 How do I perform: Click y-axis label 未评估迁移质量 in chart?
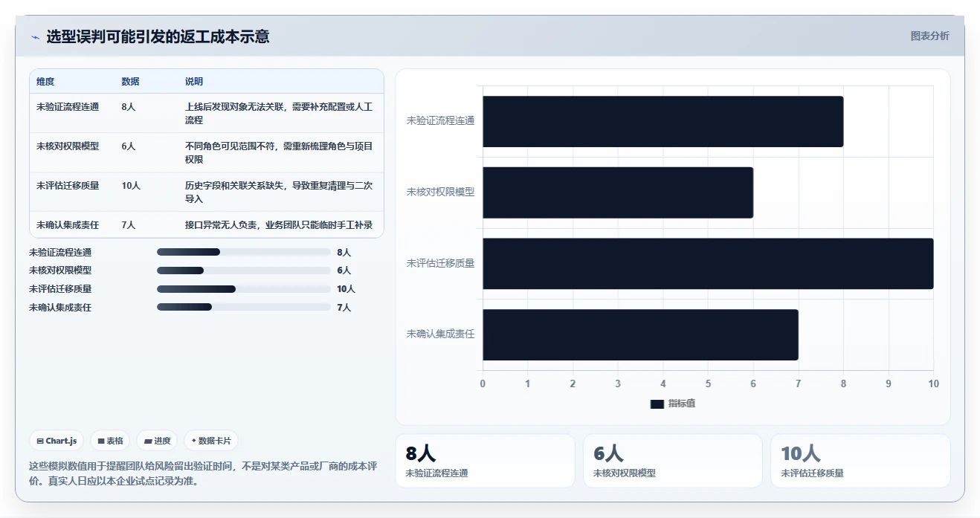click(440, 264)
